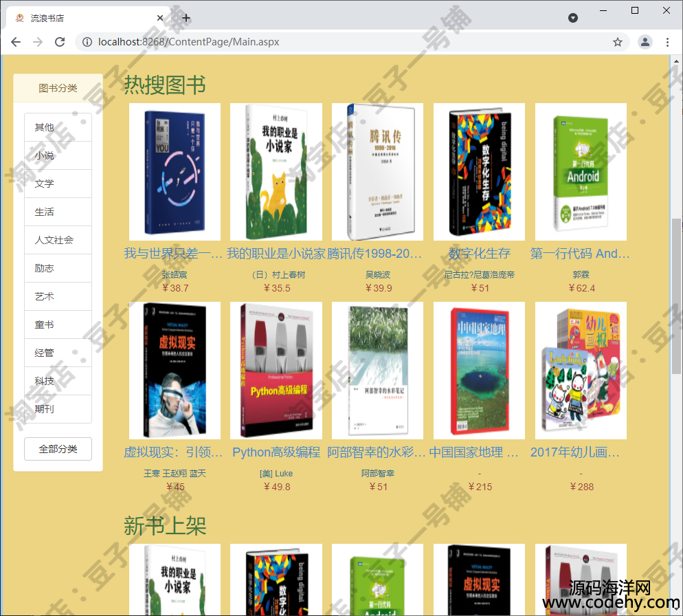Select the 其他 category
Viewport: 683px width, 616px height.
point(58,127)
